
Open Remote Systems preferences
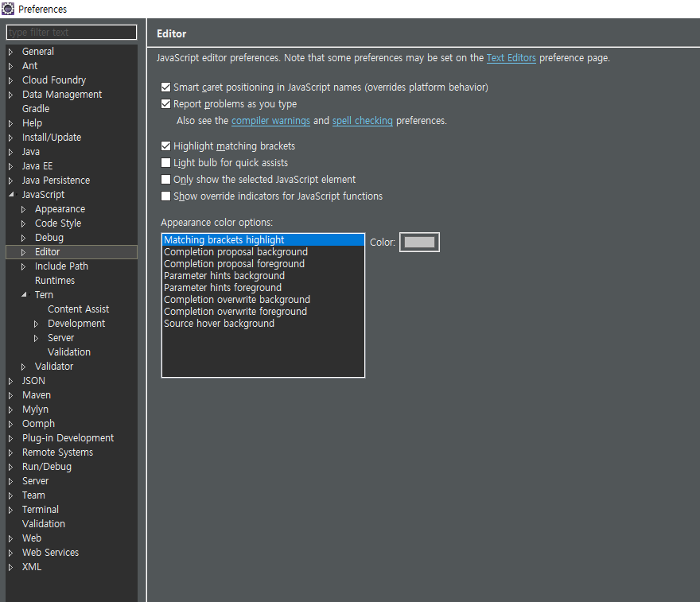pyautogui.click(x=57, y=452)
